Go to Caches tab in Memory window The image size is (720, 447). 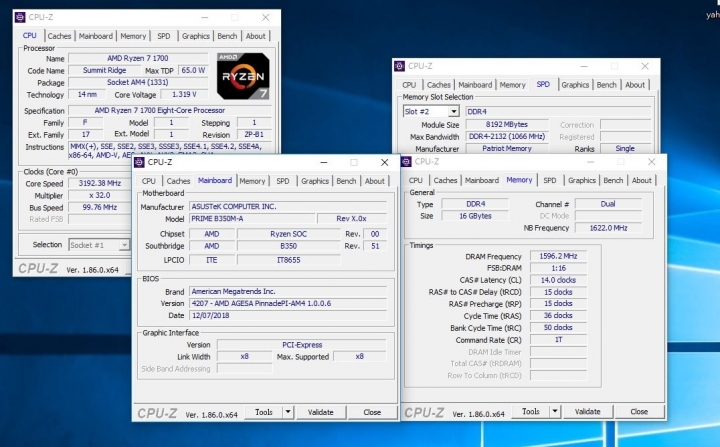tap(445, 181)
